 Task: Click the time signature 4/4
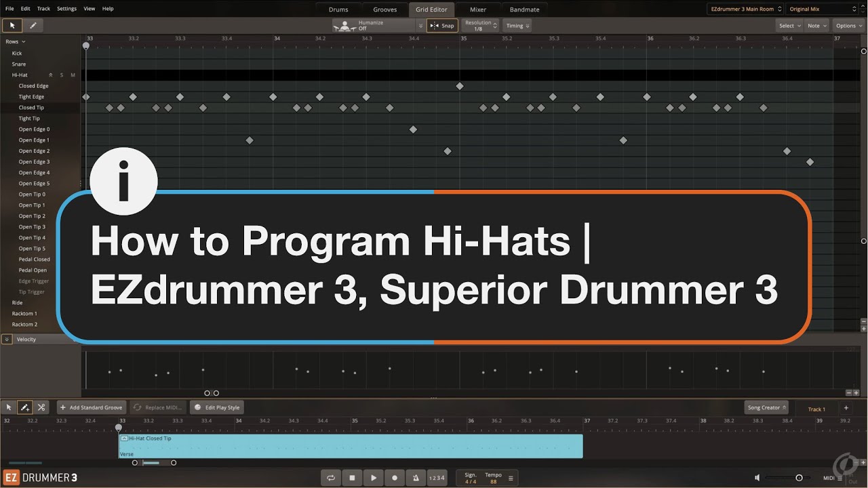pos(471,481)
